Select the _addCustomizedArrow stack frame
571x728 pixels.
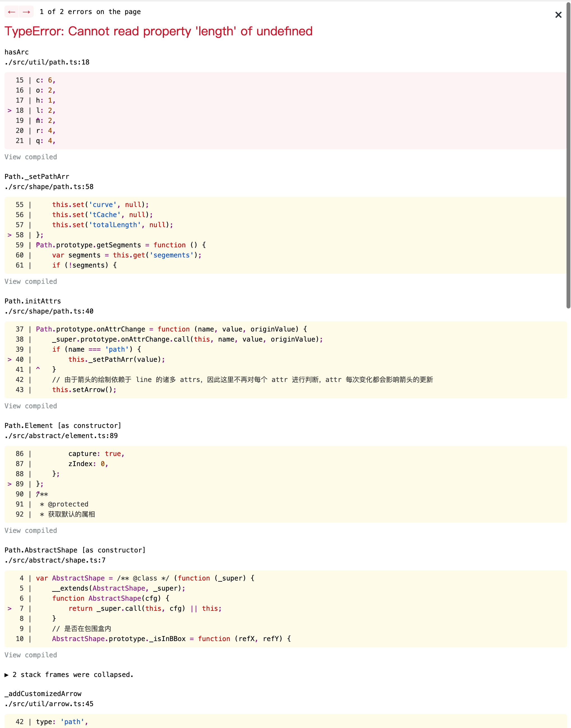coord(43,694)
